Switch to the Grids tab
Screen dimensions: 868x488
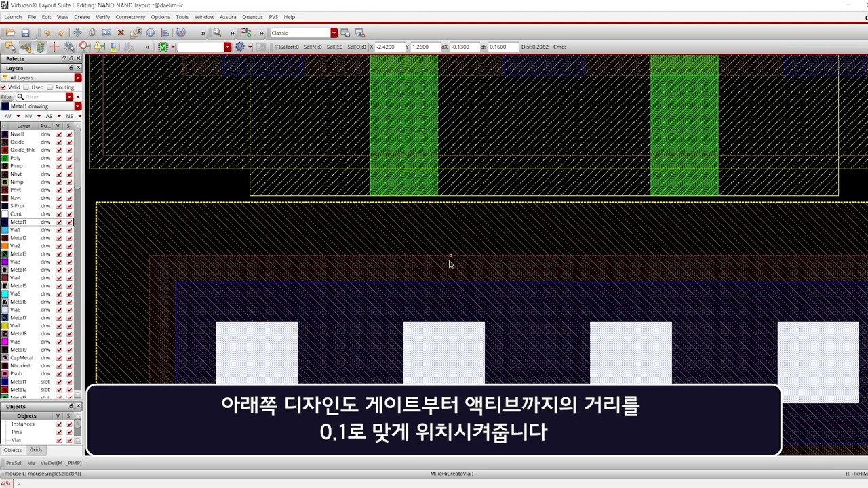click(x=36, y=450)
